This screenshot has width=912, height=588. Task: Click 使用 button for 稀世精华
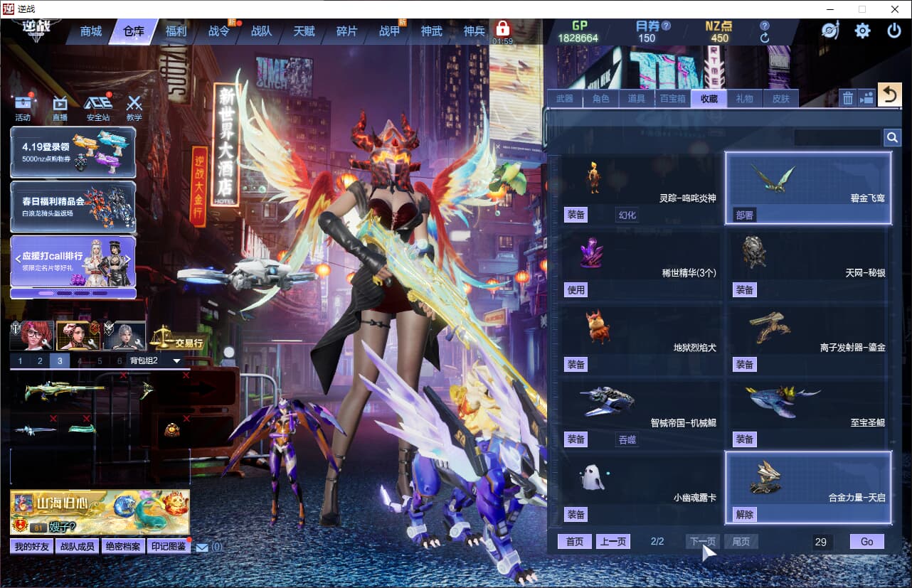pyautogui.click(x=576, y=289)
